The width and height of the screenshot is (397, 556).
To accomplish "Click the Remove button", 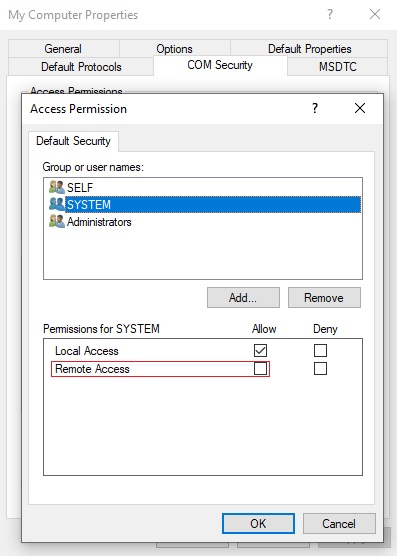I will (324, 298).
